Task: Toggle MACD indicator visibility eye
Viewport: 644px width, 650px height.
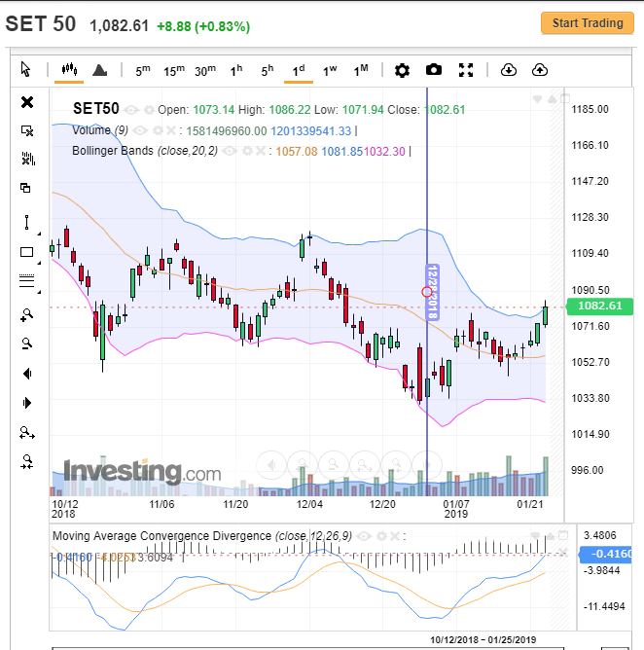Action: (x=364, y=536)
